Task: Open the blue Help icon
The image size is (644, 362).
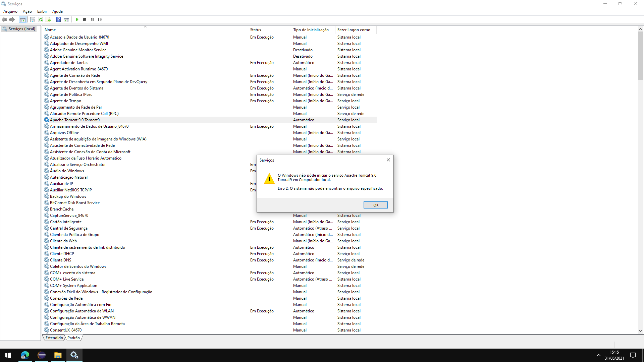Action: coord(58,19)
